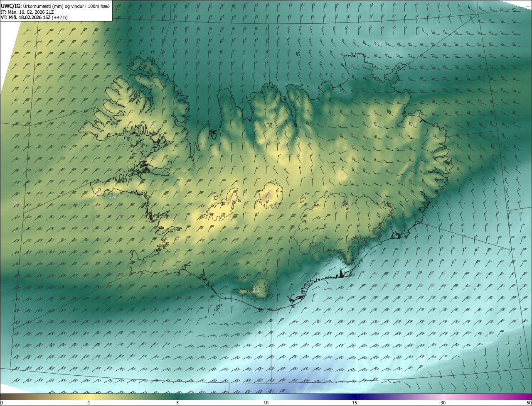Click the "3.8" value on Snæfellsnes peninsula
532x406 pixels.
point(112,196)
